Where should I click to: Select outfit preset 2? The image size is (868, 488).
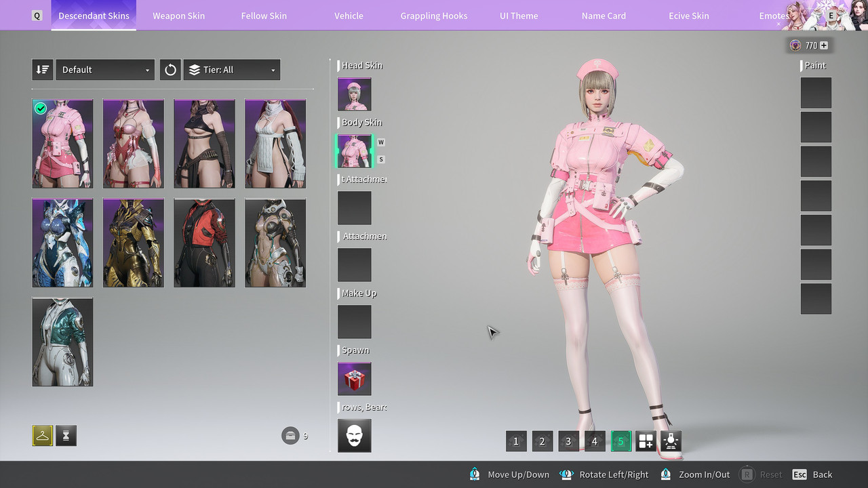(542, 441)
